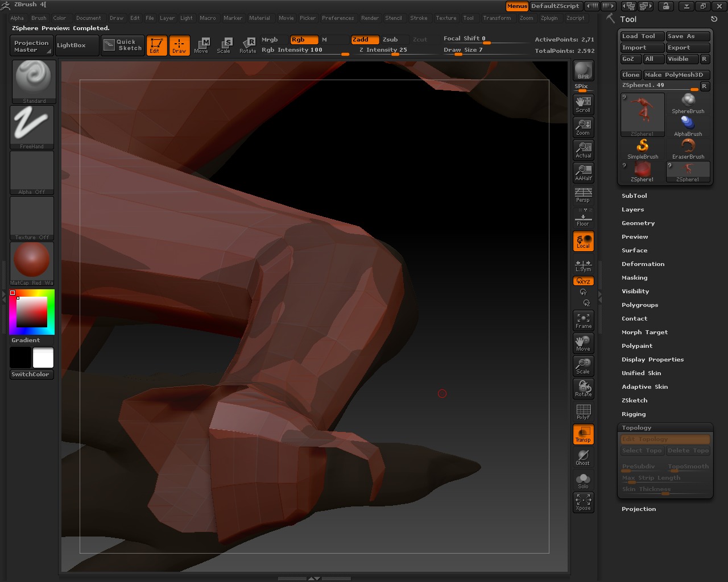Viewport: 728px width, 582px height.
Task: Expand the Adaptive Skin section
Action: (x=644, y=387)
